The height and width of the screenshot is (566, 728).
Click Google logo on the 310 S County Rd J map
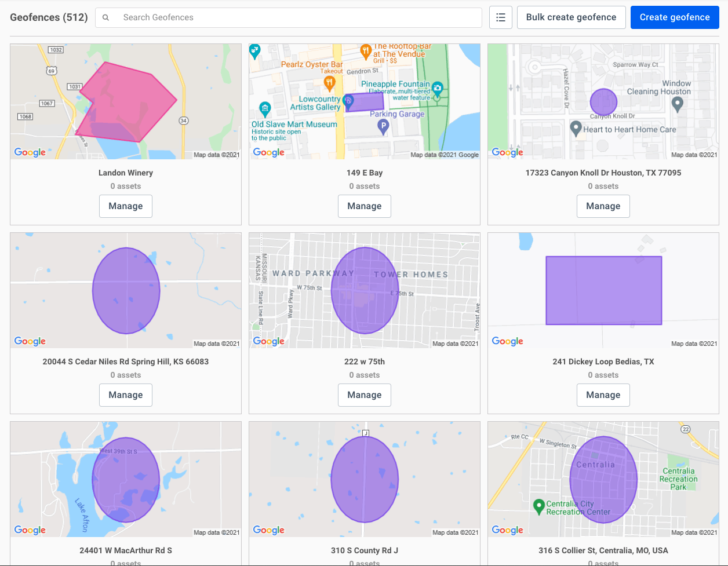pyautogui.click(x=268, y=530)
